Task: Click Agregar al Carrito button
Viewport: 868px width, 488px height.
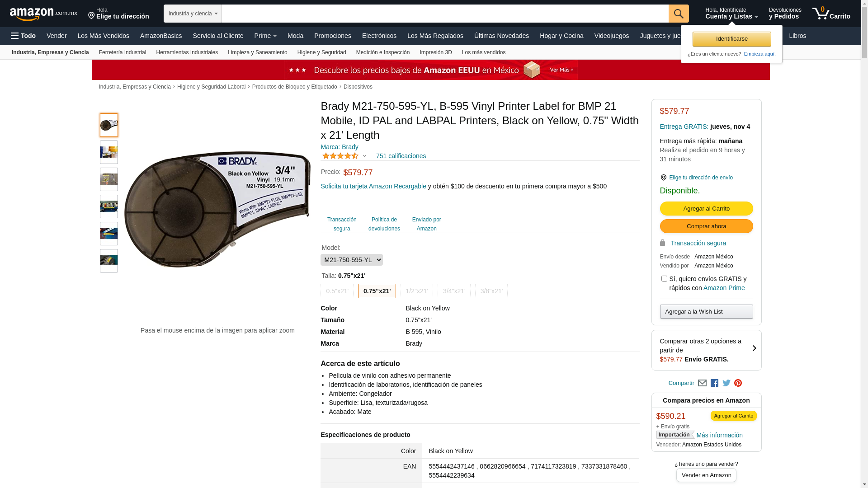Action: (706, 208)
